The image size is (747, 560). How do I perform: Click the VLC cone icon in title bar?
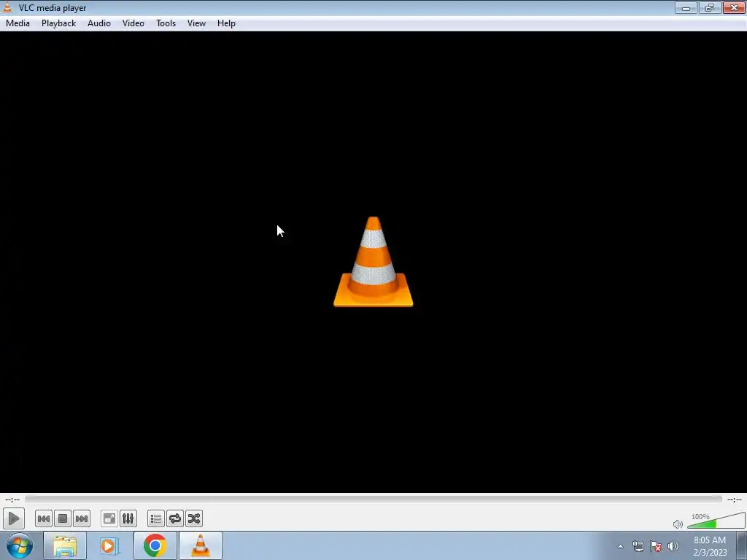click(7, 7)
